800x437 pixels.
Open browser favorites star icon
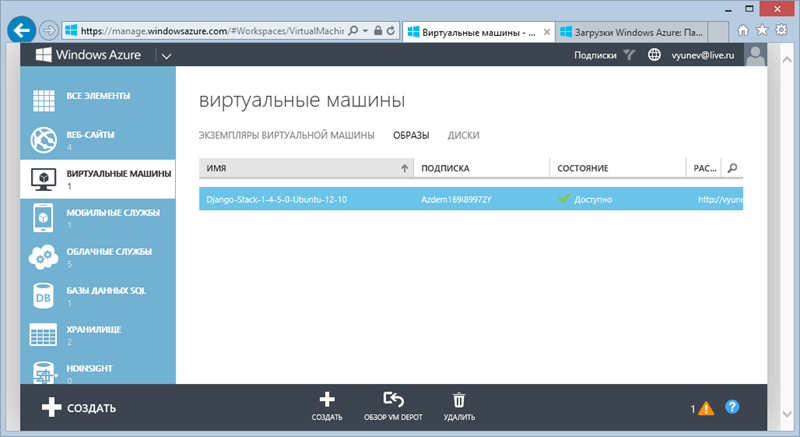point(762,30)
